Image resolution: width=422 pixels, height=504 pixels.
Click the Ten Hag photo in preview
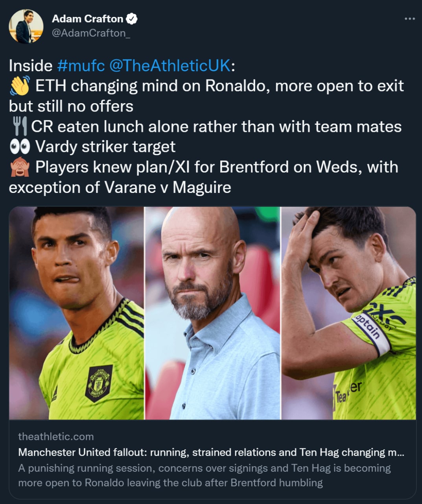tap(212, 313)
